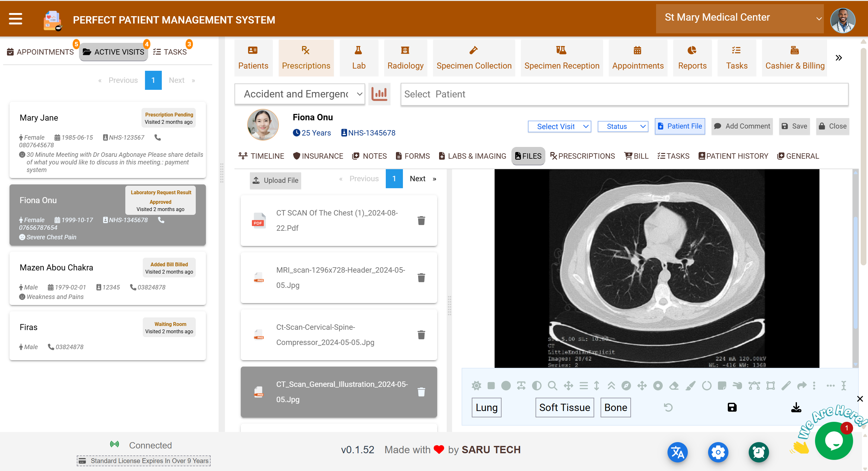Switch to the APPOINTMENTS tab
This screenshot has width=868, height=471.
tap(40, 52)
